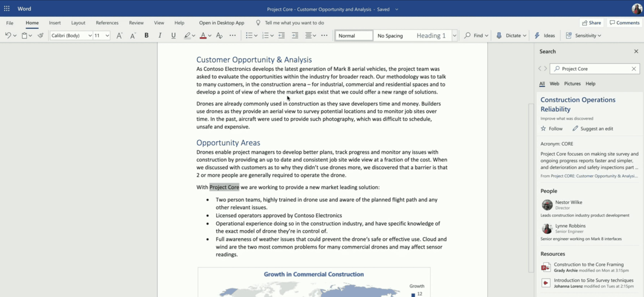Open the Sensitivity menu
The image size is (644, 297).
(x=583, y=36)
